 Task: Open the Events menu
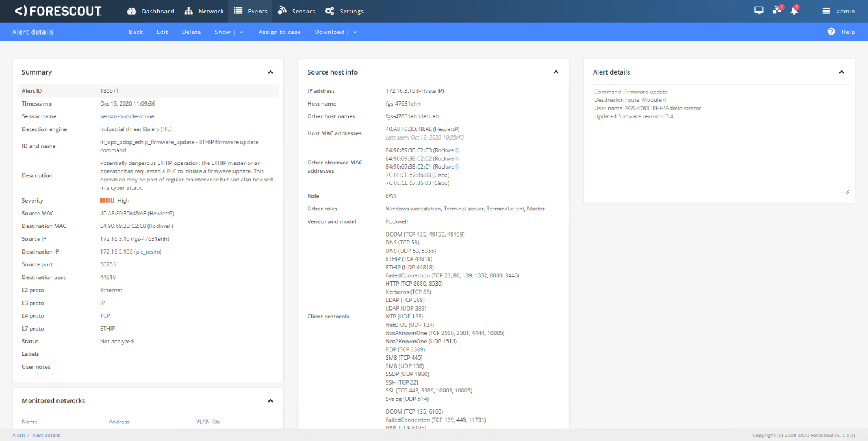pos(251,11)
